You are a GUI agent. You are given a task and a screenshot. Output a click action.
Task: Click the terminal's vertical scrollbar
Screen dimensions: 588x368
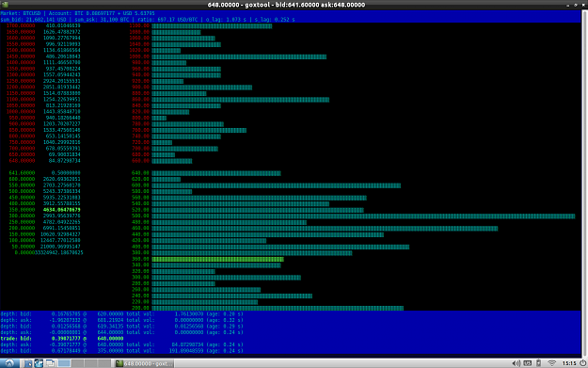pyautogui.click(x=584, y=184)
